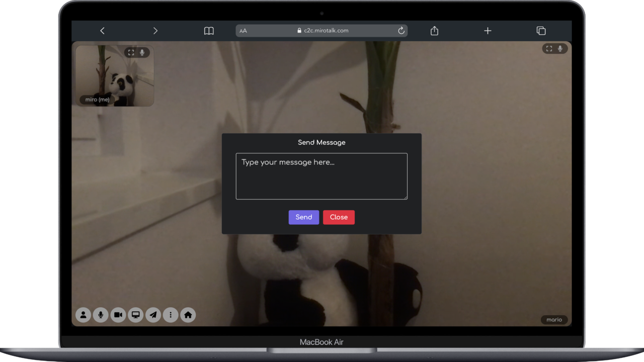Image resolution: width=644 pixels, height=362 pixels.
Task: Open the Safari bookmarks sidebar
Action: [x=208, y=30]
